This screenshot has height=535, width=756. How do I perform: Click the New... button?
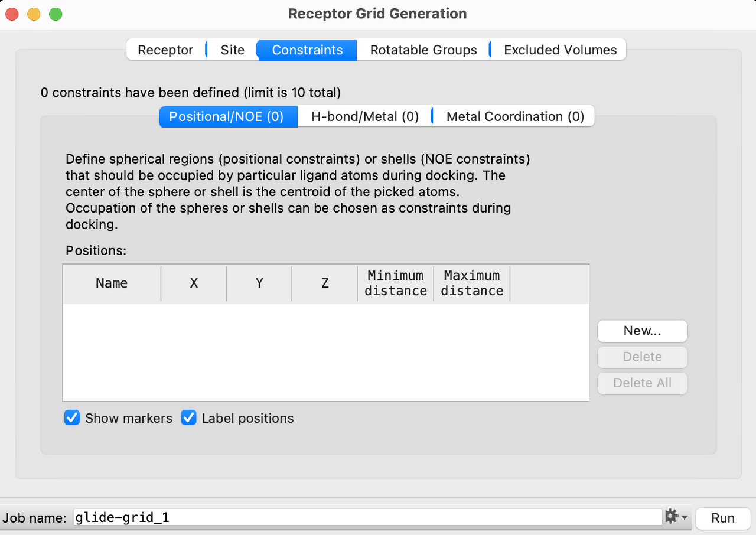[643, 331]
